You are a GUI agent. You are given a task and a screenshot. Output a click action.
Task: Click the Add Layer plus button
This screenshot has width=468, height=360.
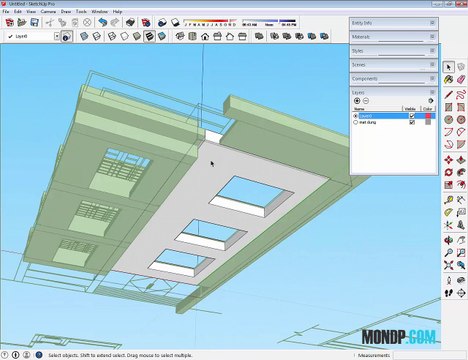point(357,101)
